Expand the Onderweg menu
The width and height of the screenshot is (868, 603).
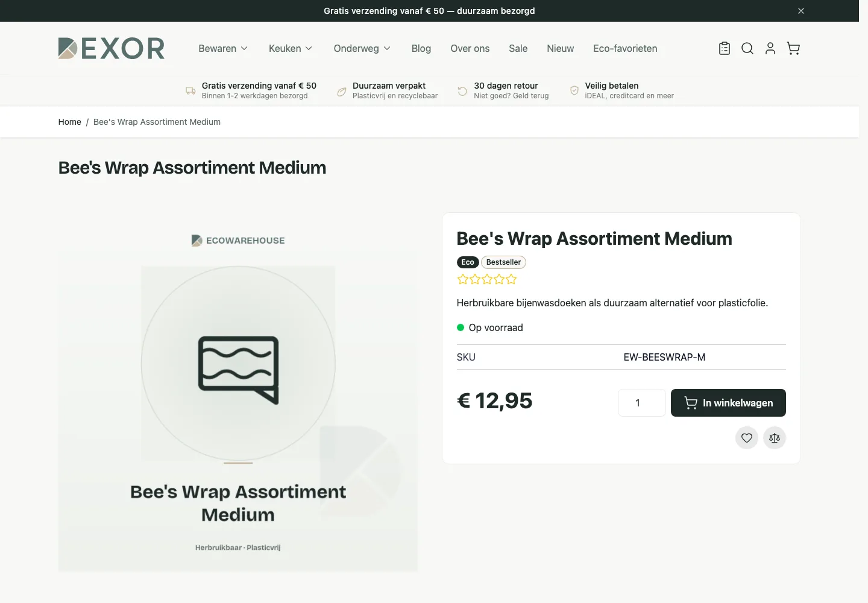(362, 48)
